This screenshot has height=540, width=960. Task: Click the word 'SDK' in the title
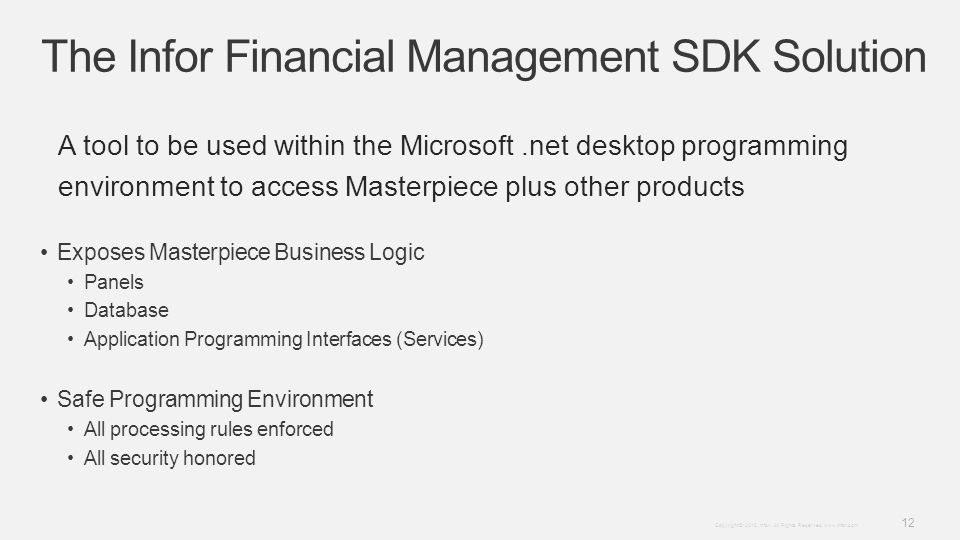point(716,57)
